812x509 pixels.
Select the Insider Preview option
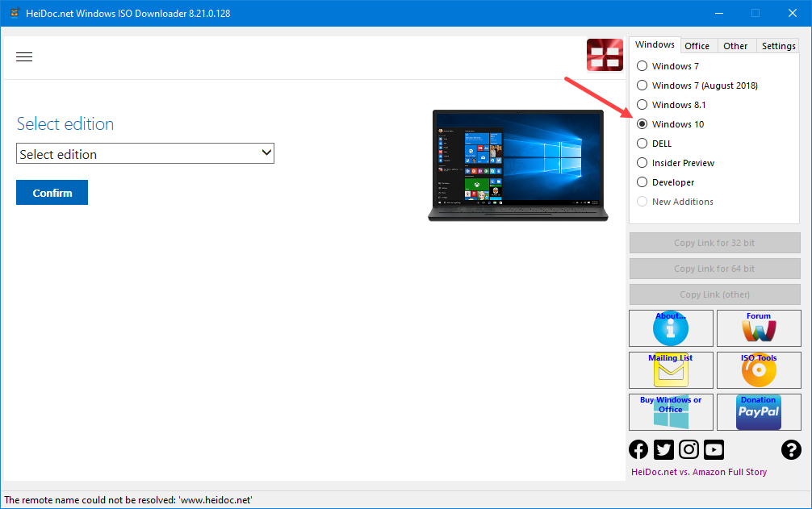(x=642, y=162)
